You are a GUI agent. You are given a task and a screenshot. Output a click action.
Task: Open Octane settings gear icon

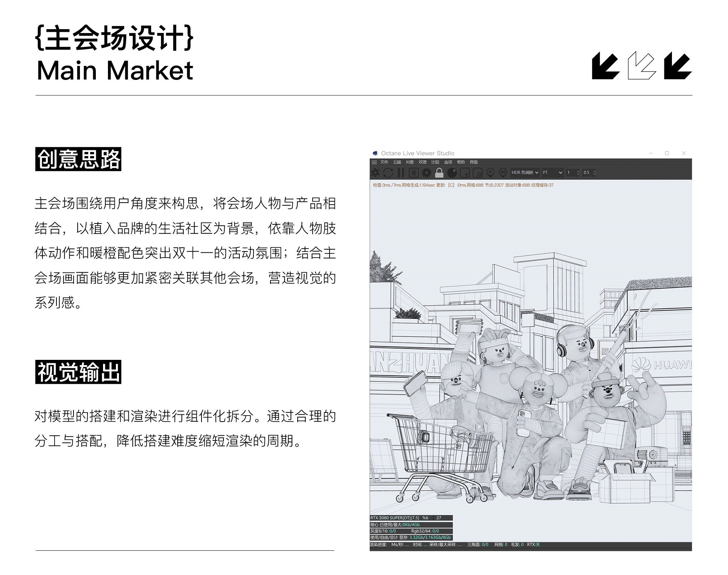click(x=426, y=173)
